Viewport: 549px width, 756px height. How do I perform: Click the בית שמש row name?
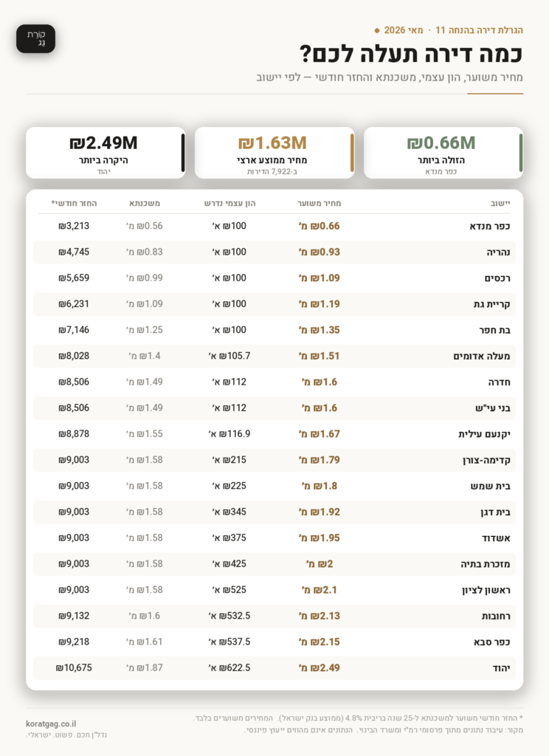(x=490, y=487)
